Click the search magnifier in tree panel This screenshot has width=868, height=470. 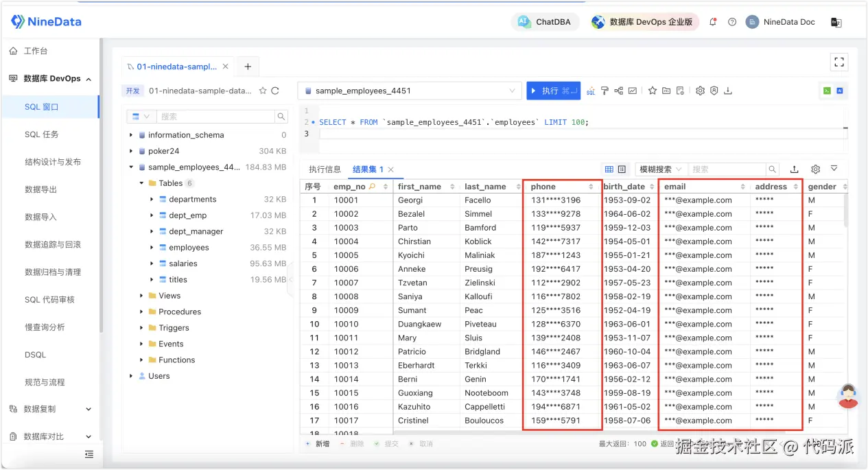(281, 117)
